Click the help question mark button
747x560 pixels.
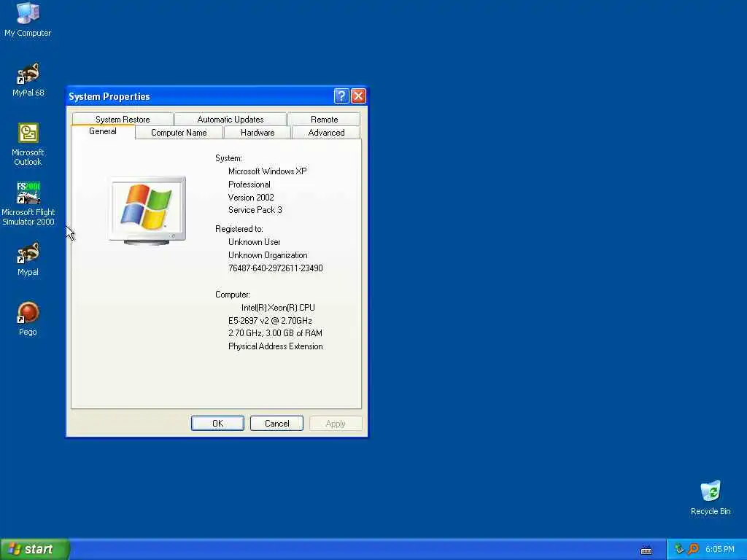pyautogui.click(x=341, y=96)
